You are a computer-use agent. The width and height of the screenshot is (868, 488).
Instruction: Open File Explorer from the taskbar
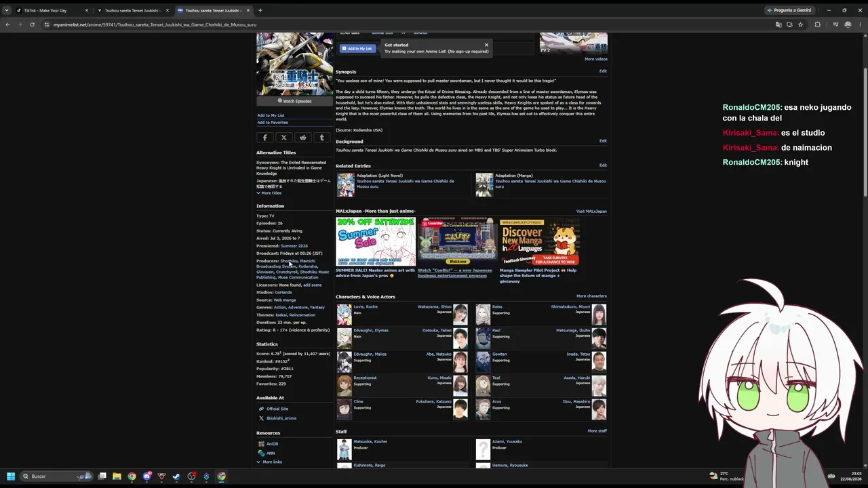pos(117,476)
